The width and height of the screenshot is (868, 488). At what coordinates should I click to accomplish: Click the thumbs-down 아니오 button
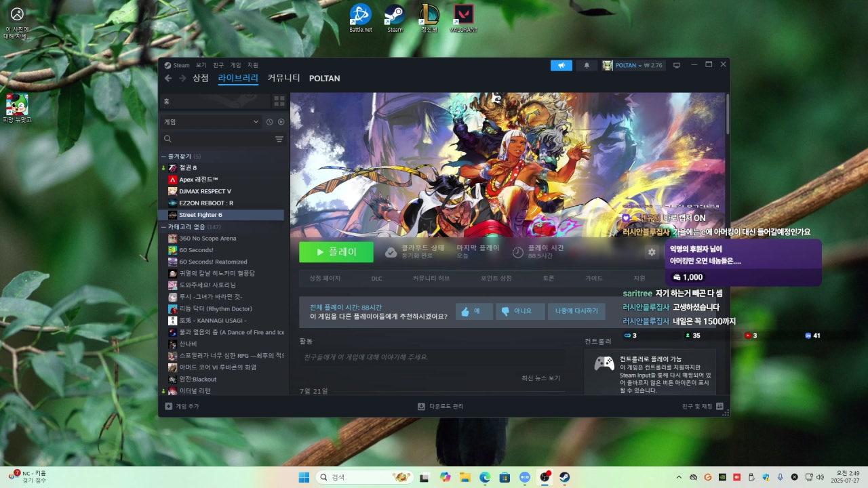click(x=520, y=311)
